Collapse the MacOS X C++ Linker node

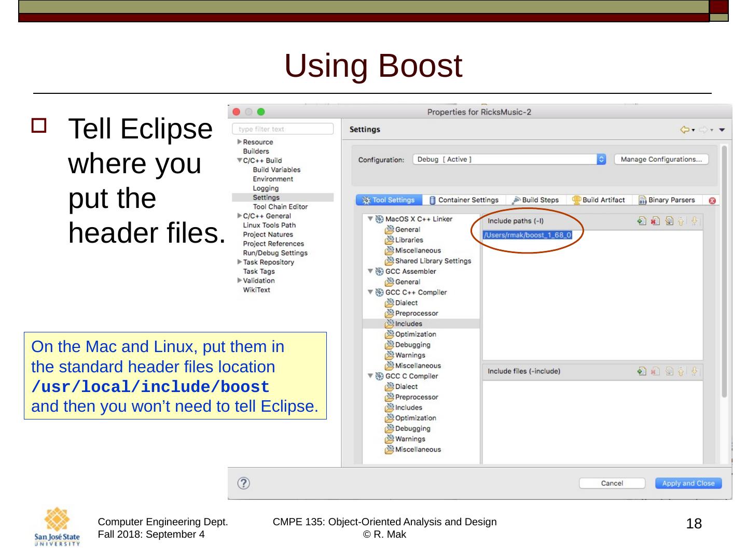coord(370,219)
